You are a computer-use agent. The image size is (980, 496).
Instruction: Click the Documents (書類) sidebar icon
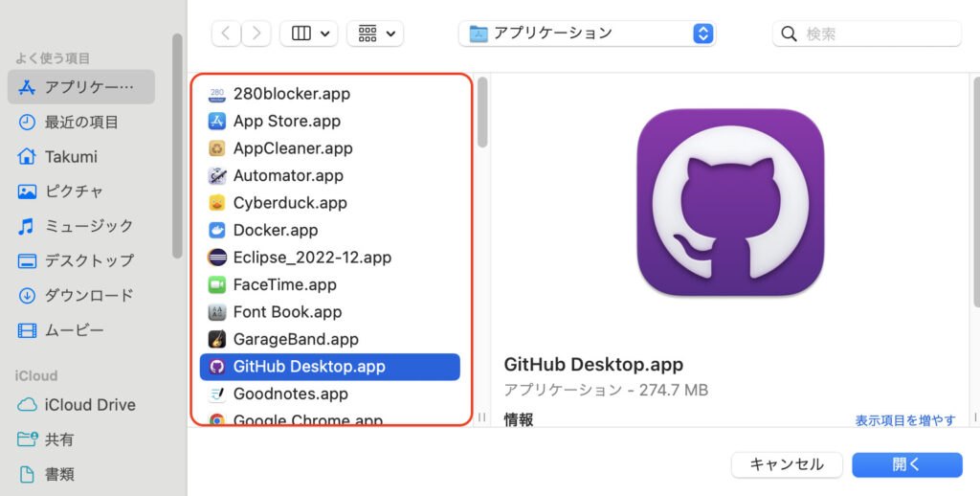(x=27, y=475)
